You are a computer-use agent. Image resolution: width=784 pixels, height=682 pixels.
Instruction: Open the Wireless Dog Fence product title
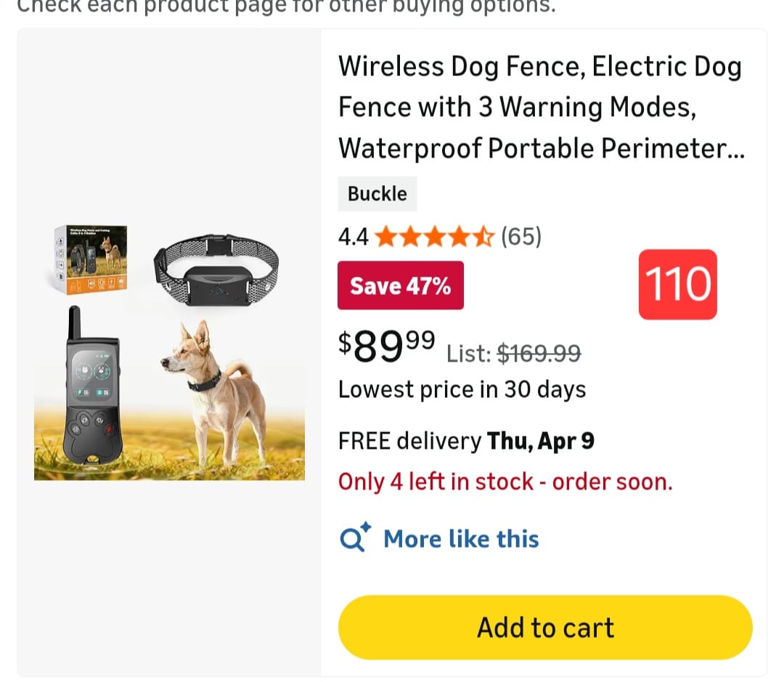pyautogui.click(x=541, y=107)
